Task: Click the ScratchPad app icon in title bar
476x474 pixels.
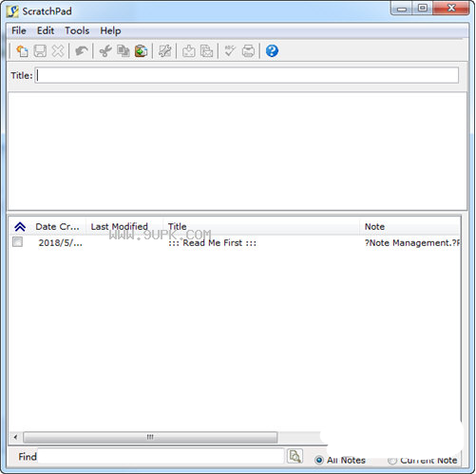Action: pos(12,11)
